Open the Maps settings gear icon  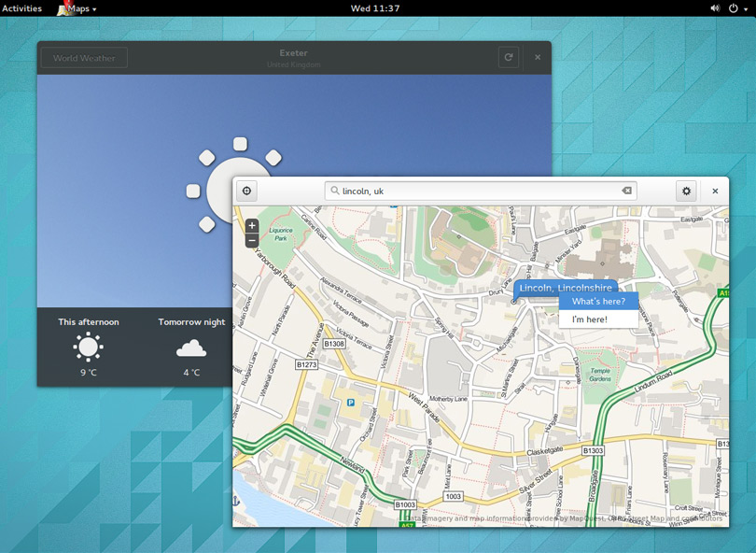686,190
